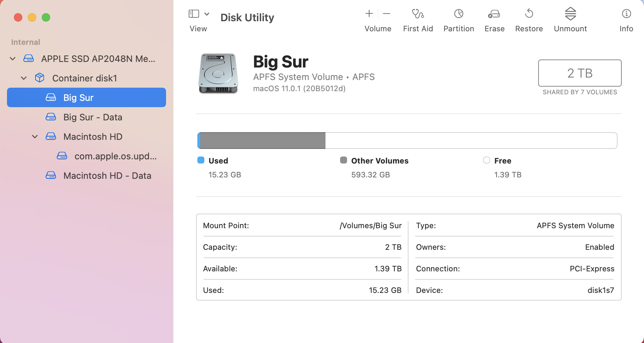Close the Disk Utility window
Screen dimensions: 644x343
click(x=18, y=17)
